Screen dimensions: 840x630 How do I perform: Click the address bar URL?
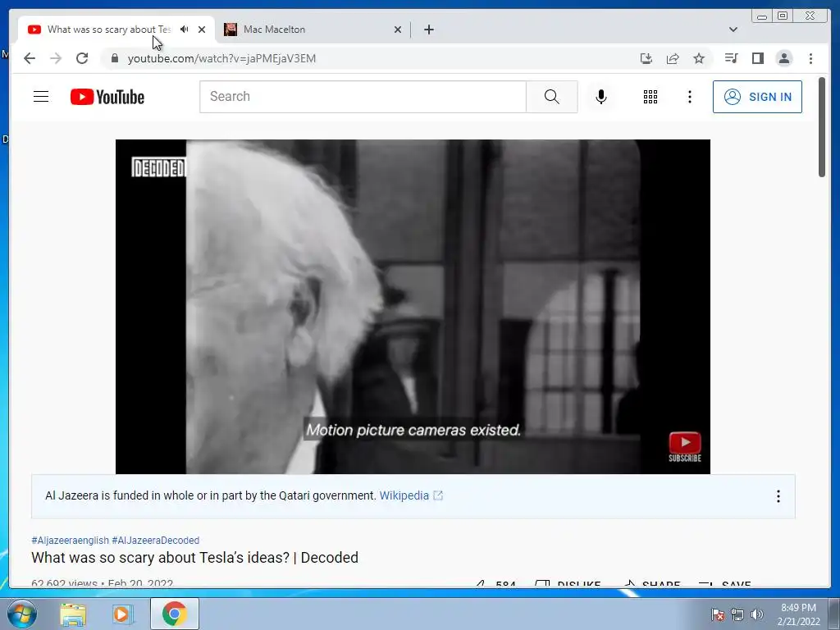(x=221, y=58)
